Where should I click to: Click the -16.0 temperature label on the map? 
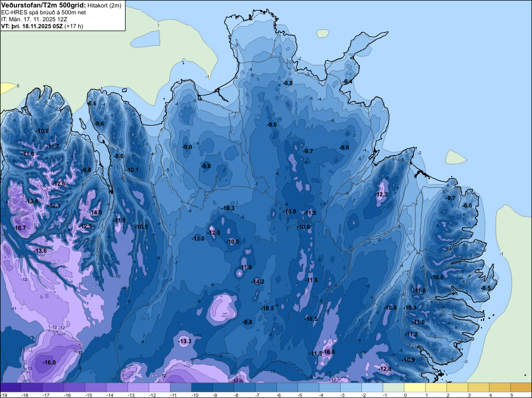(49, 362)
